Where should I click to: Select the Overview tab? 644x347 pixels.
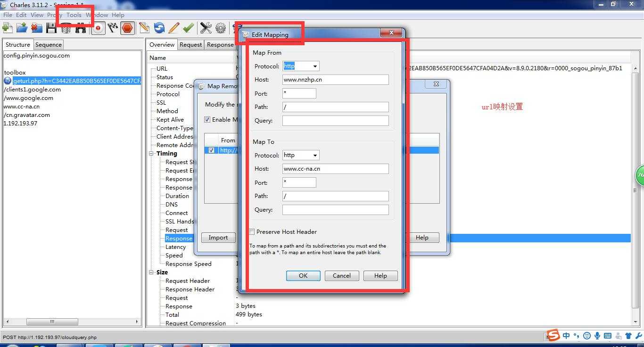[162, 45]
